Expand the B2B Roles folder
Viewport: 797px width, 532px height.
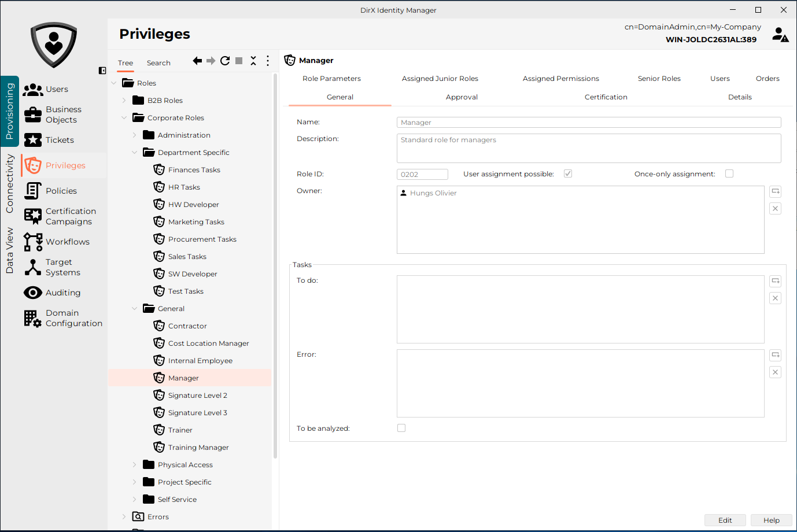(124, 101)
